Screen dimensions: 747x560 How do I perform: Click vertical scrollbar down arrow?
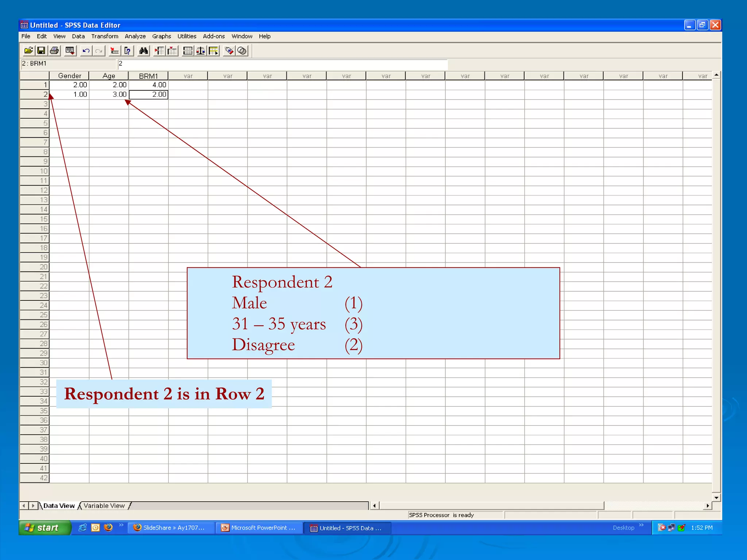coord(716,498)
